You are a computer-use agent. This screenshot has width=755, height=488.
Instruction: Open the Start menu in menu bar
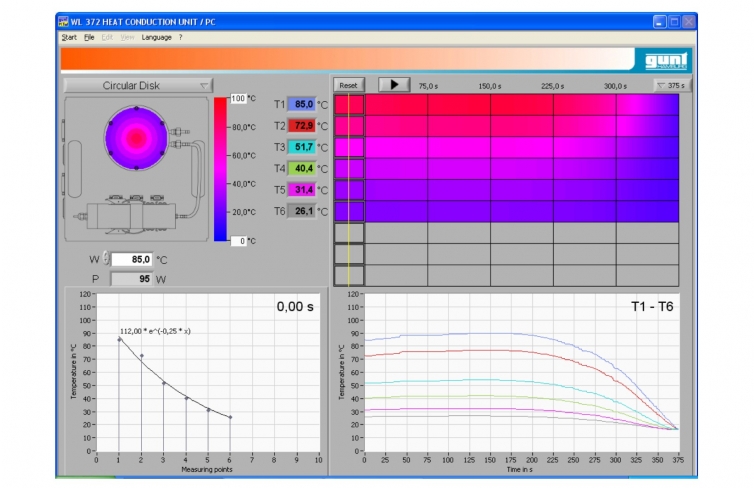point(68,37)
